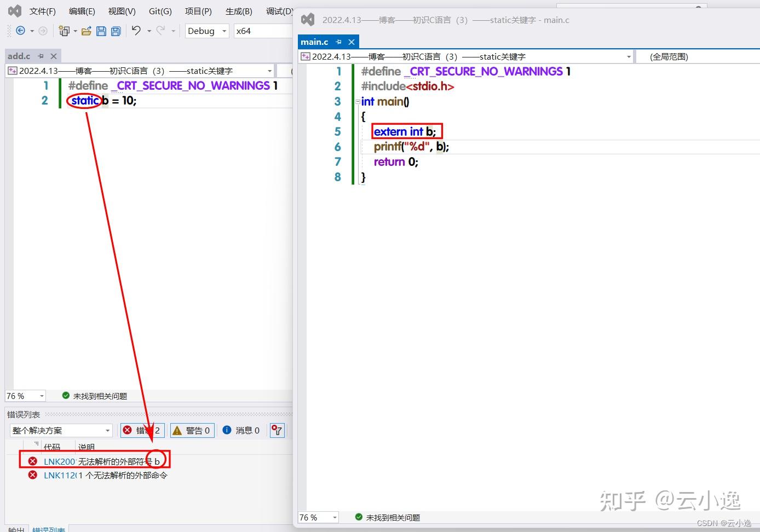The image size is (760, 532).
Task: Click the grayed navigate forward arrow
Action: coord(43,31)
